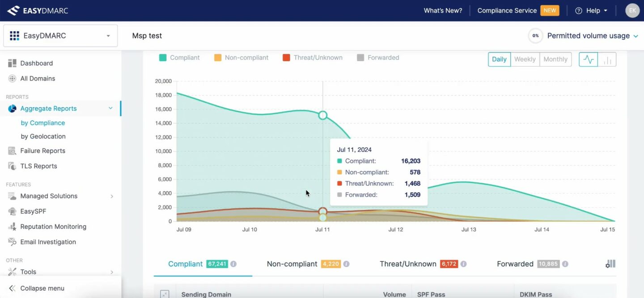
Task: Sort by DKIM Pass column header
Action: (x=536, y=294)
